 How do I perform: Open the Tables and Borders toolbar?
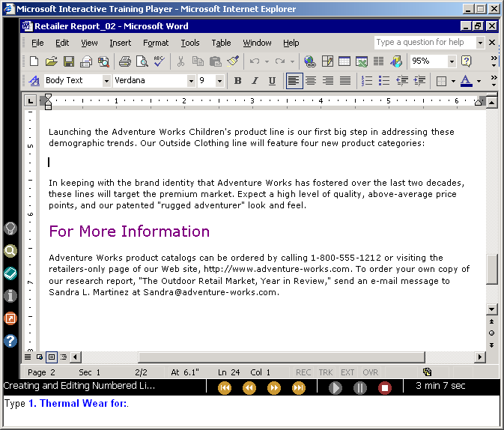(327, 61)
